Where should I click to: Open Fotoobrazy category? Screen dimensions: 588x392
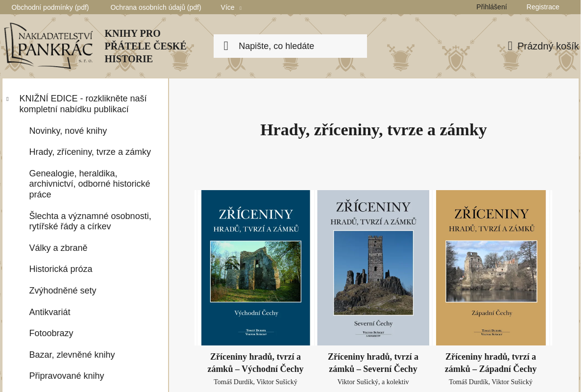(x=51, y=333)
